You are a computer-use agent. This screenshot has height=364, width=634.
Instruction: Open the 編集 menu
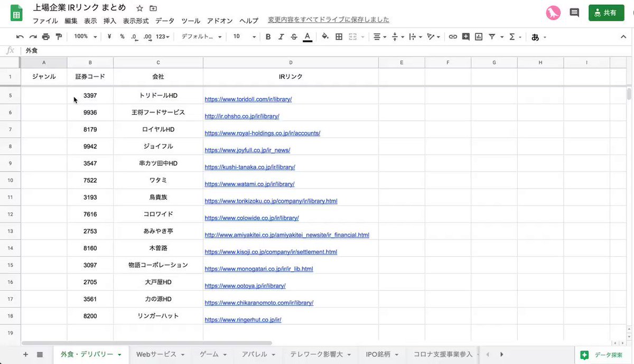[71, 21]
